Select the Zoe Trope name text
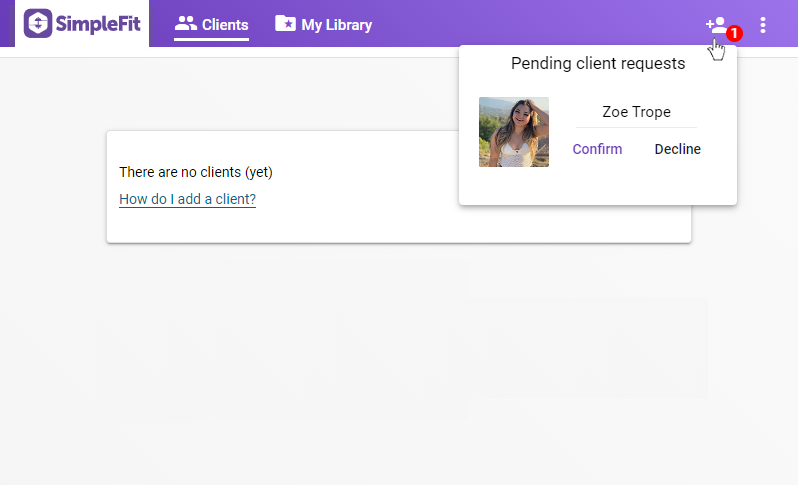798x485 pixels. (x=636, y=112)
